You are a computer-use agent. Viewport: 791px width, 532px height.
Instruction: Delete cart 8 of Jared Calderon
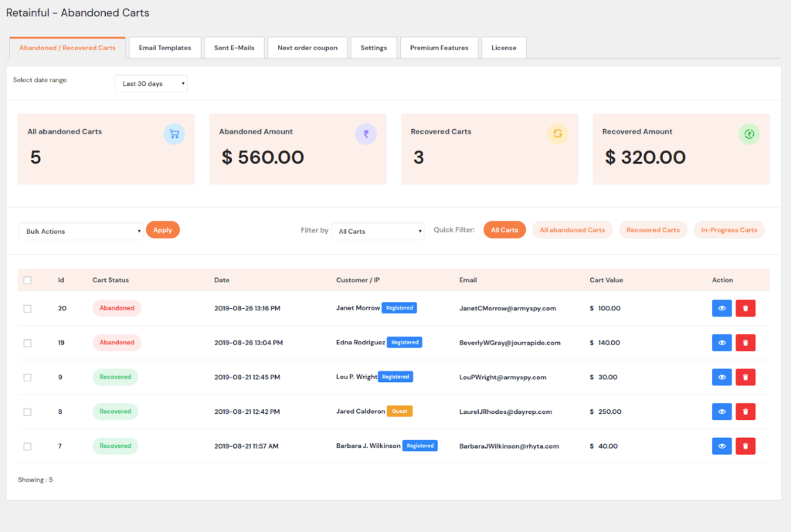point(745,412)
